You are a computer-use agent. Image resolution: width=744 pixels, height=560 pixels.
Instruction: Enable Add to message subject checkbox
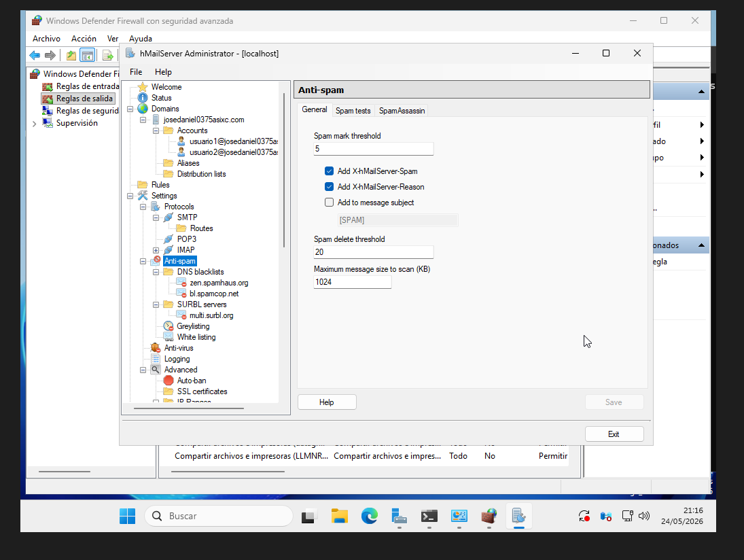tap(330, 202)
